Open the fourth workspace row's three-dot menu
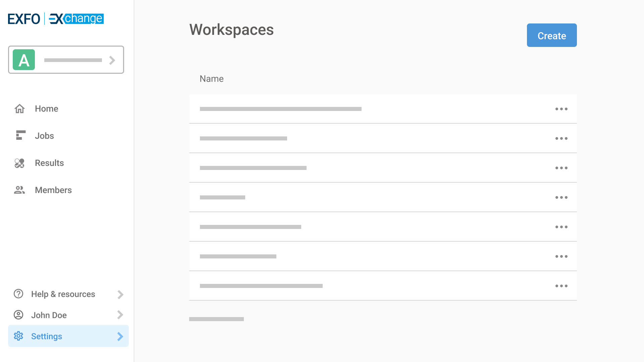The image size is (644, 362). [x=561, y=197]
